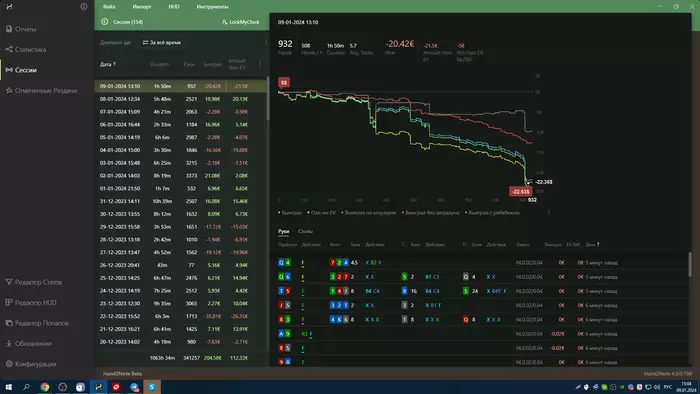Click the hands list vertical scrollbar
This screenshot has height=394, width=700.
click(x=690, y=264)
